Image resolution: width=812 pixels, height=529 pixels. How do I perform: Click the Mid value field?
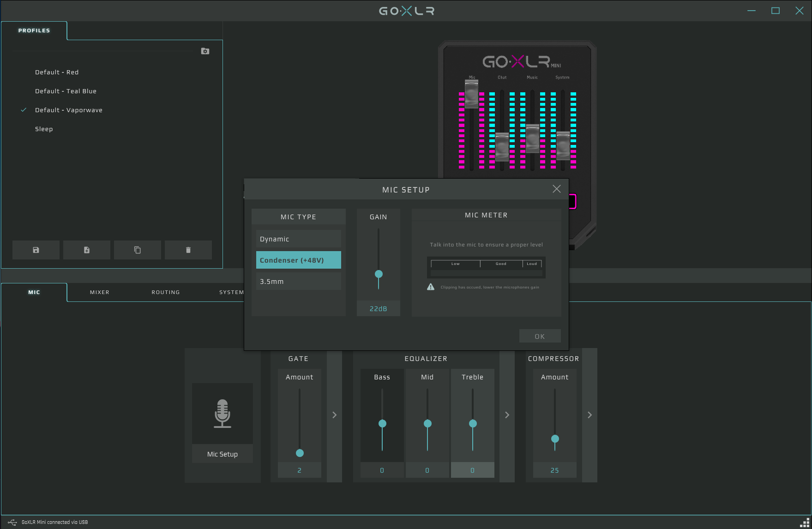pyautogui.click(x=427, y=470)
